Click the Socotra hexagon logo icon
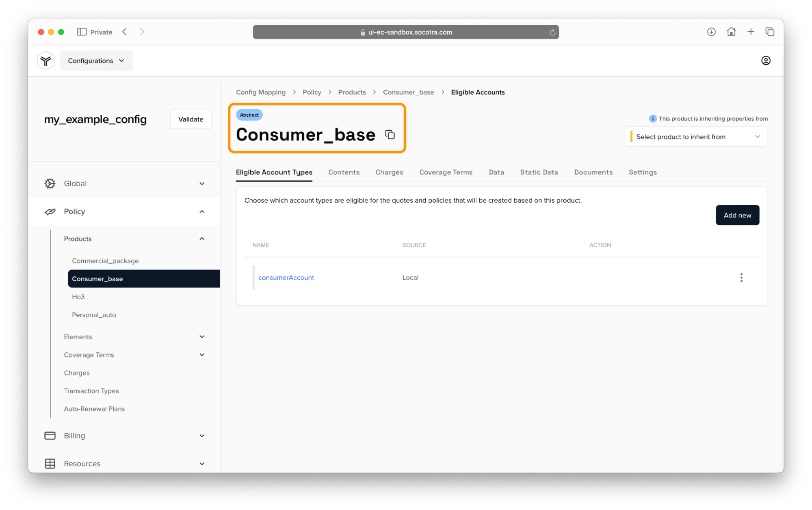This screenshot has height=510, width=812. [45, 61]
